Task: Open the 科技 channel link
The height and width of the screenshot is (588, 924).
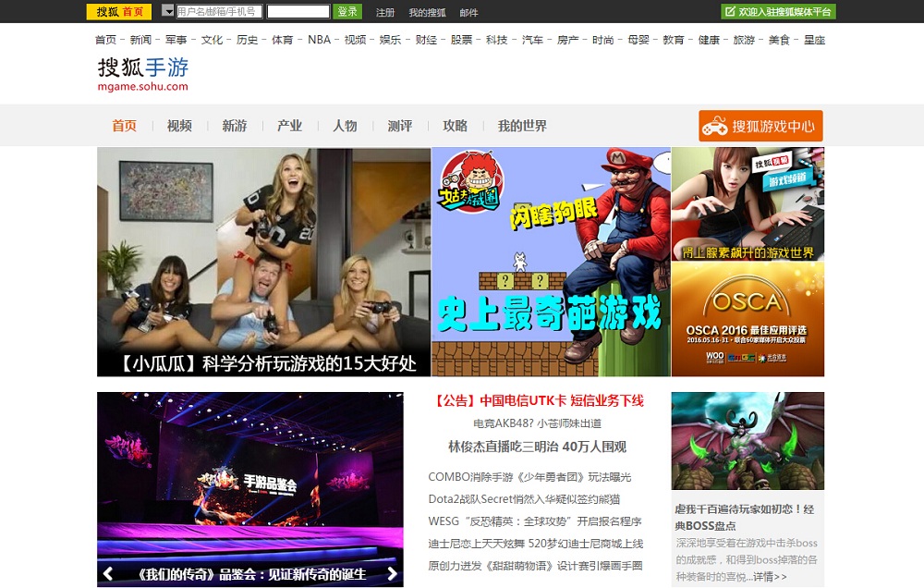Action: point(497,40)
